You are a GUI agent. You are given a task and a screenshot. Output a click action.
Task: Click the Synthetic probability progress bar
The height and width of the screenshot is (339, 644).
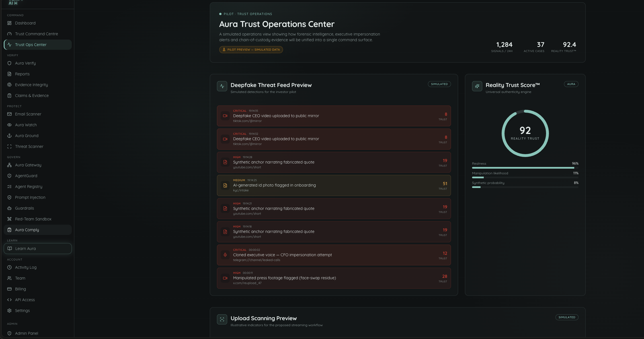pyautogui.click(x=525, y=187)
